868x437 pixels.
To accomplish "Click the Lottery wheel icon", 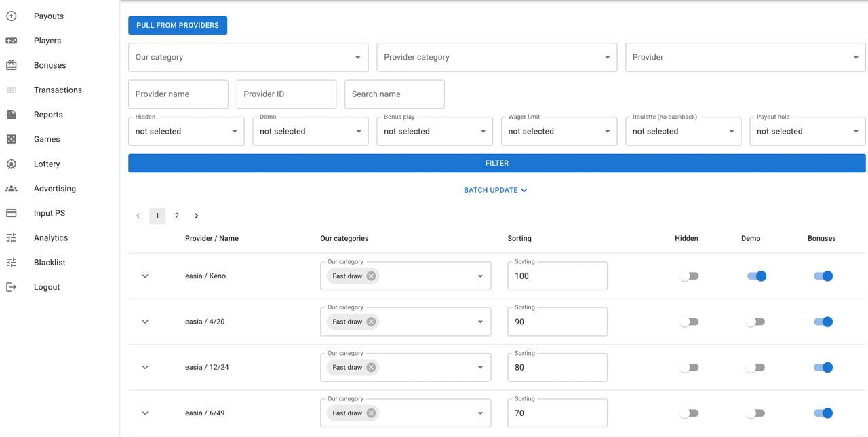I will click(12, 164).
